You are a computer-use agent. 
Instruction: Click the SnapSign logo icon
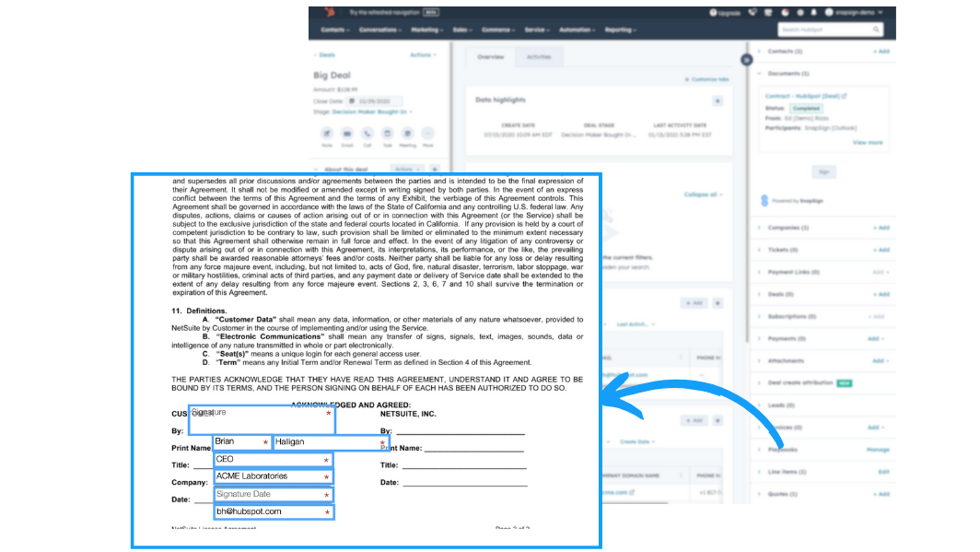764,201
